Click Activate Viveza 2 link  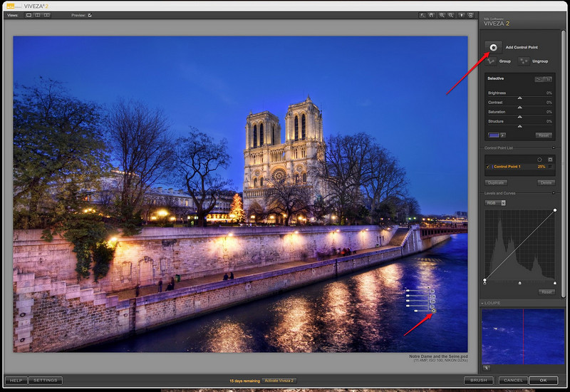pos(279,381)
